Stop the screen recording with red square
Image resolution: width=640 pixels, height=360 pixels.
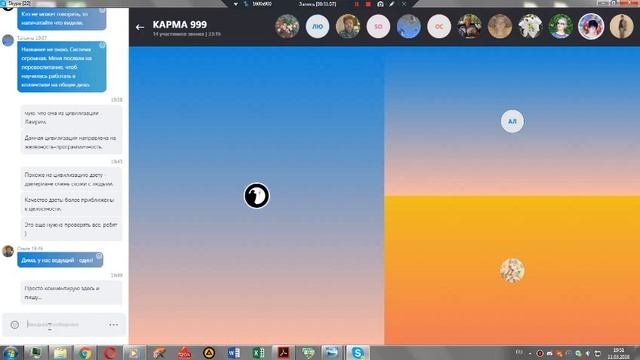(x=368, y=4)
